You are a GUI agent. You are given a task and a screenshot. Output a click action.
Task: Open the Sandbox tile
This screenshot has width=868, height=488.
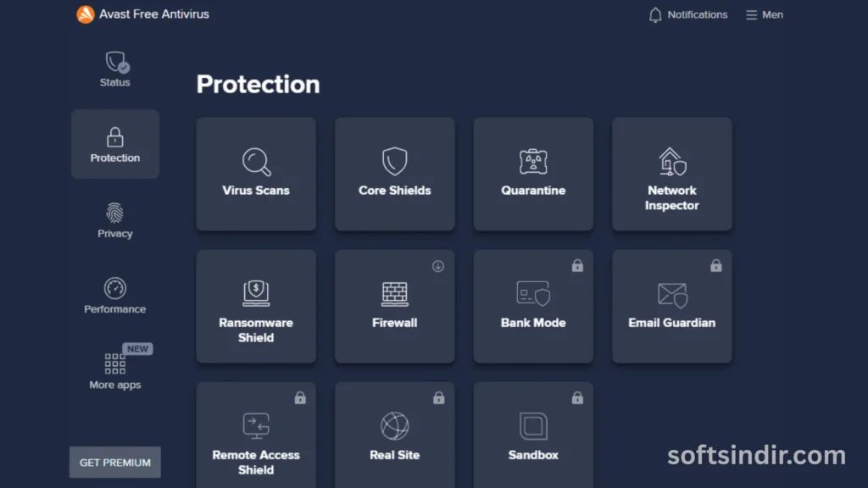click(x=533, y=437)
